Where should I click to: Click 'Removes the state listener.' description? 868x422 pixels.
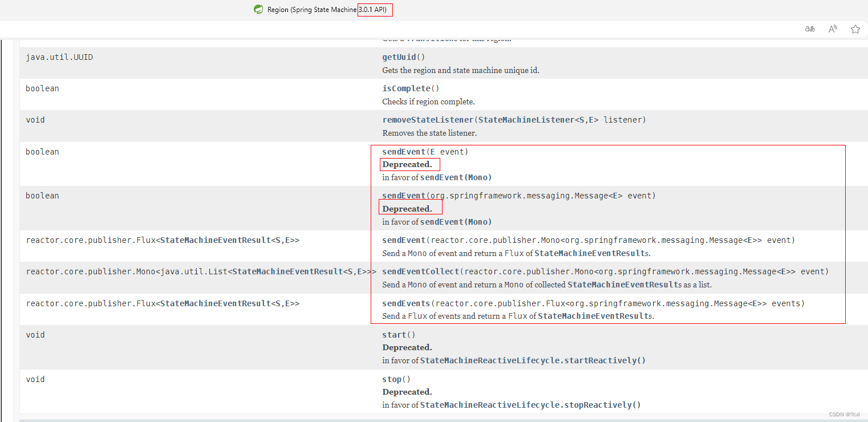click(x=428, y=133)
